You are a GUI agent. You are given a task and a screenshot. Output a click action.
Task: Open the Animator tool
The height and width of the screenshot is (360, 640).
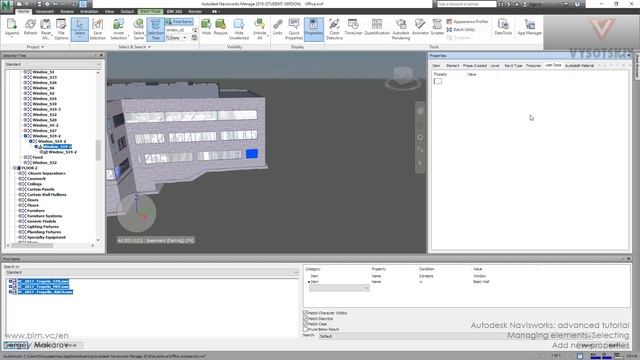(x=420, y=27)
